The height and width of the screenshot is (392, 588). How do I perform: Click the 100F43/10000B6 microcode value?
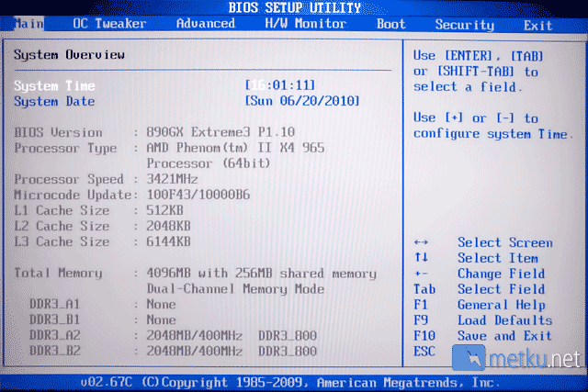[x=198, y=195]
